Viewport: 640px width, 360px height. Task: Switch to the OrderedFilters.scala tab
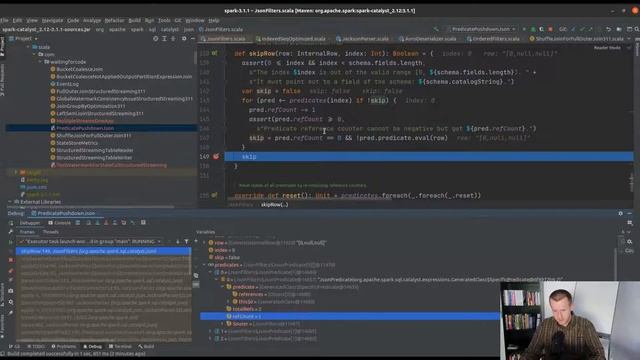click(x=493, y=39)
